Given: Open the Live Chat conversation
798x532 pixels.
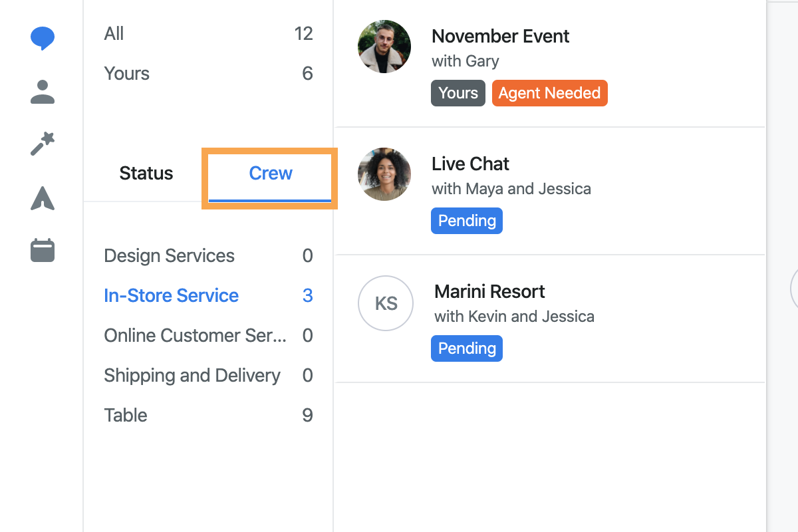Looking at the screenshot, I should [x=551, y=192].
